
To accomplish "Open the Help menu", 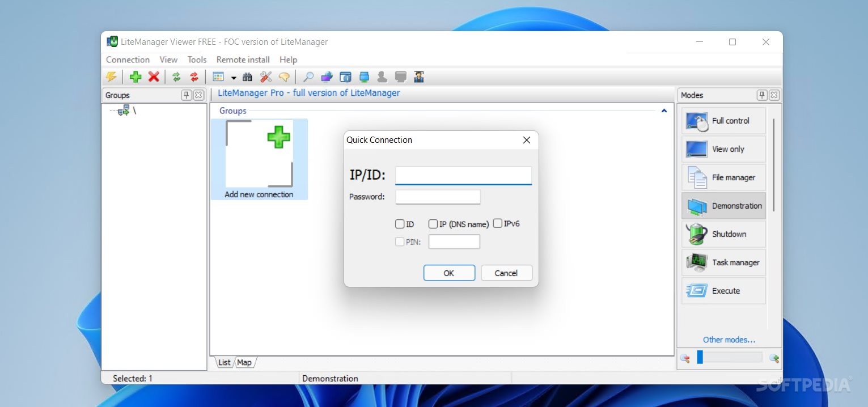I will (288, 60).
